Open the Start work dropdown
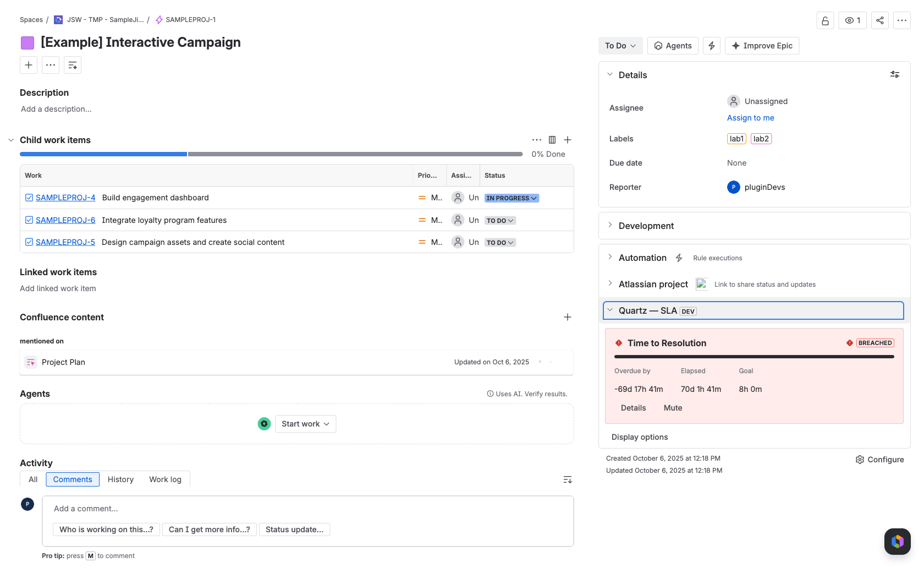Viewport: 924px width, 568px height. point(306,424)
